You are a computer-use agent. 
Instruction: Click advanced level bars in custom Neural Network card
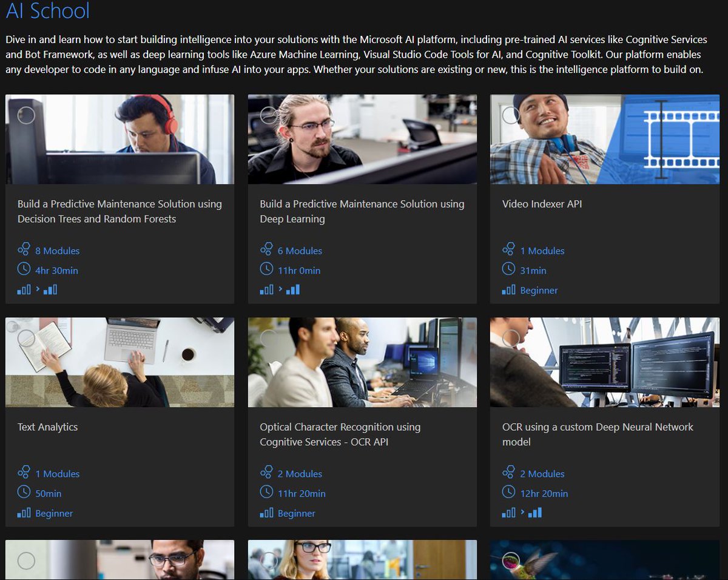pos(535,513)
